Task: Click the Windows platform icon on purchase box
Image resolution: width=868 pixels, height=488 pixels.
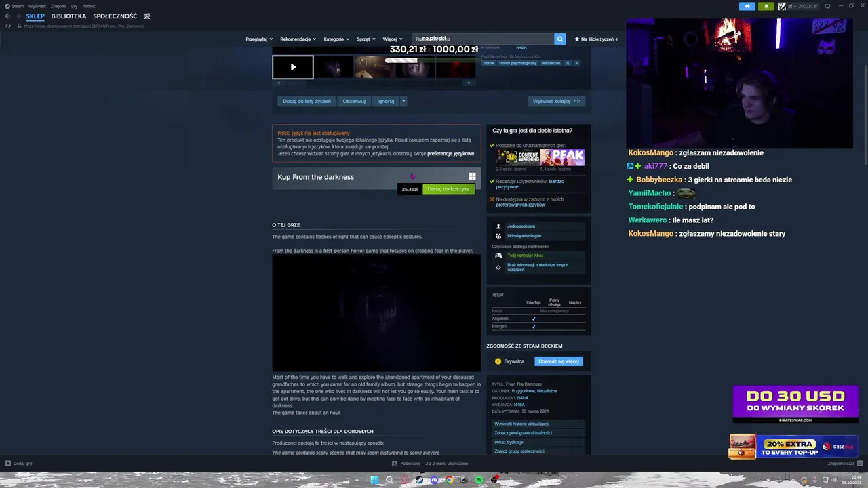Action: coord(472,177)
